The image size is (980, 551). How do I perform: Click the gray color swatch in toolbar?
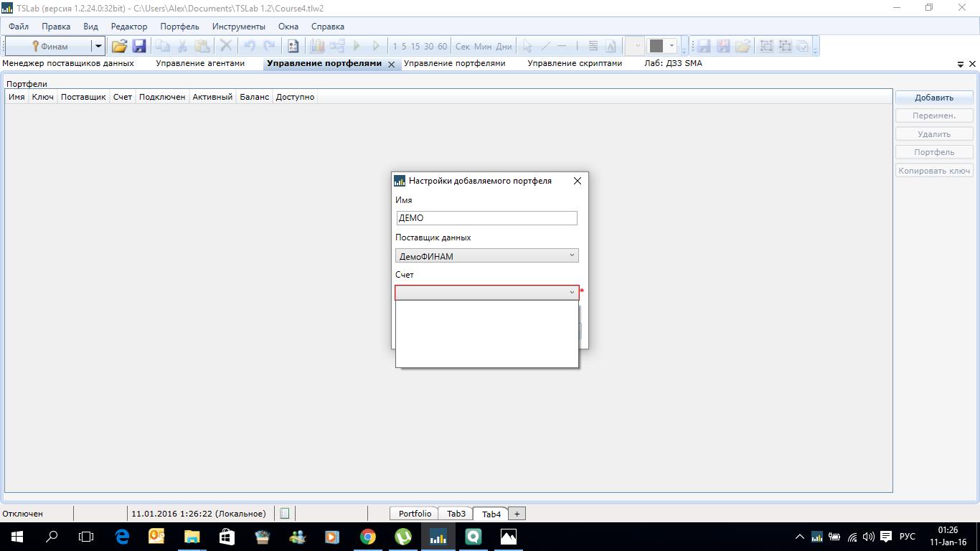click(656, 46)
